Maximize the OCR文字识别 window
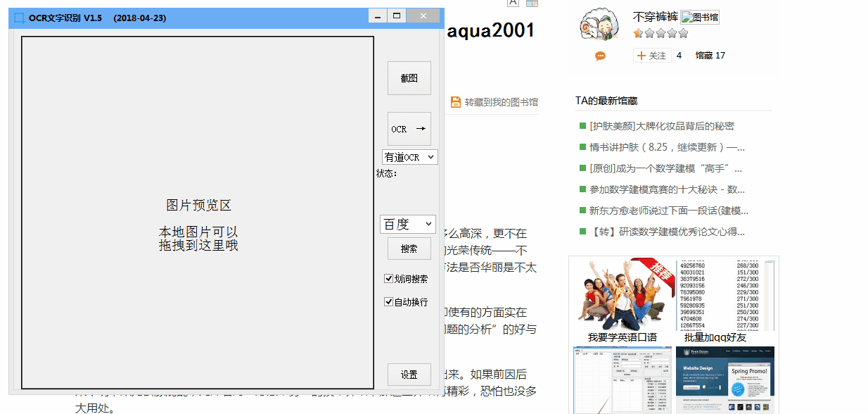This screenshot has height=414, width=868. tap(397, 15)
